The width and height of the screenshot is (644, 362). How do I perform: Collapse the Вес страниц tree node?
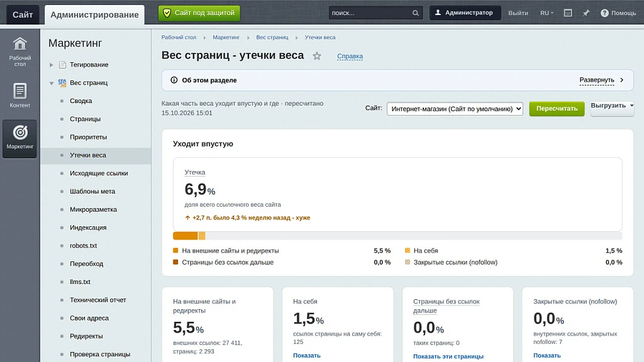click(52, 83)
